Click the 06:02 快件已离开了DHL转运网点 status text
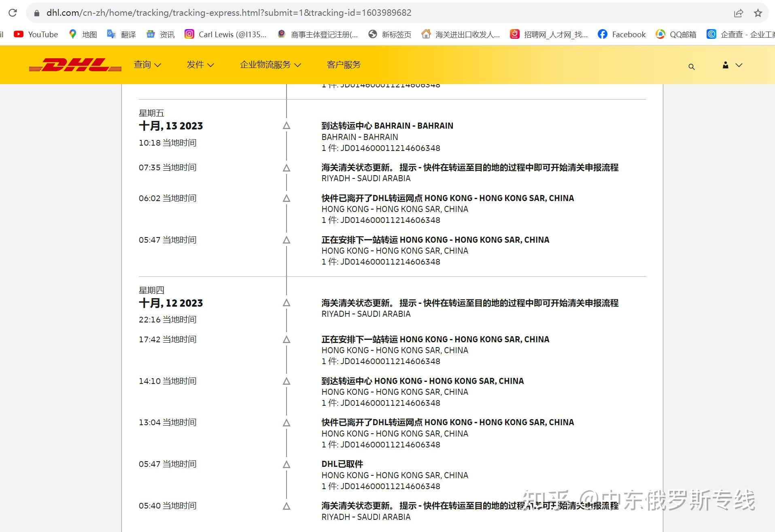 [448, 198]
